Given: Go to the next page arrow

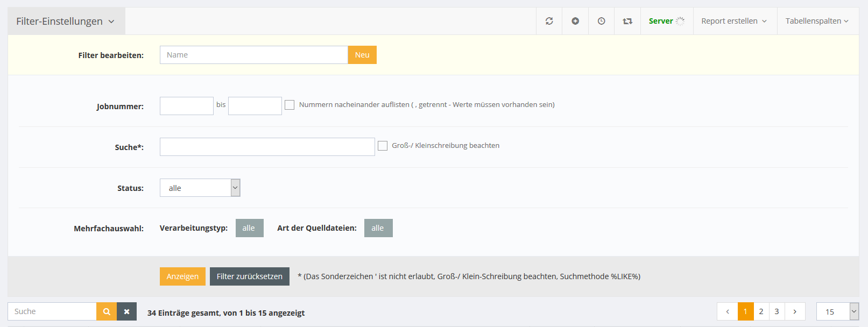Looking at the screenshot, I should [x=795, y=311].
